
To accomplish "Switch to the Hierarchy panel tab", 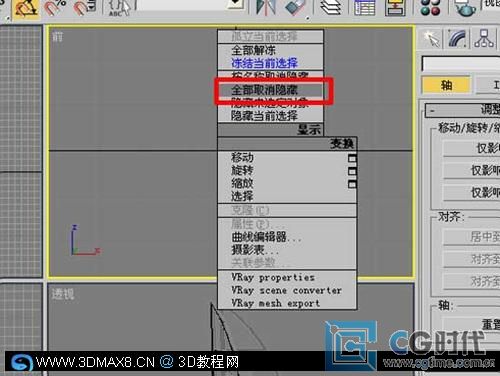I will pyautogui.click(x=484, y=39).
